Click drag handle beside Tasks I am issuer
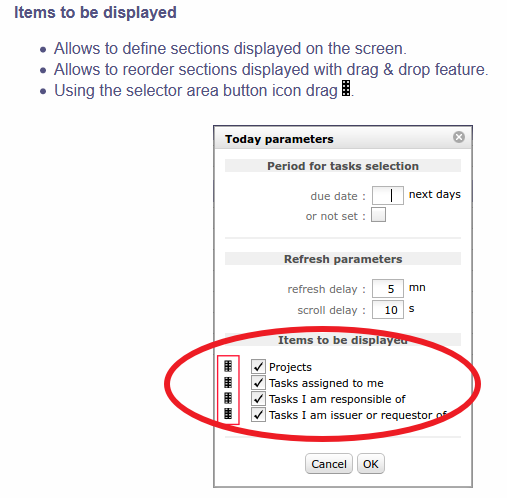The width and height of the screenshot is (507, 498). tap(228, 413)
